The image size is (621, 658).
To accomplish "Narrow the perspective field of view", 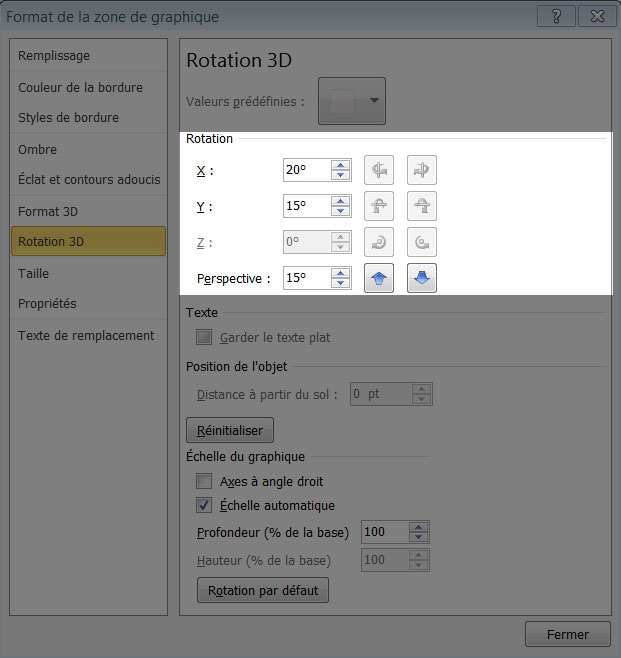I will [379, 278].
